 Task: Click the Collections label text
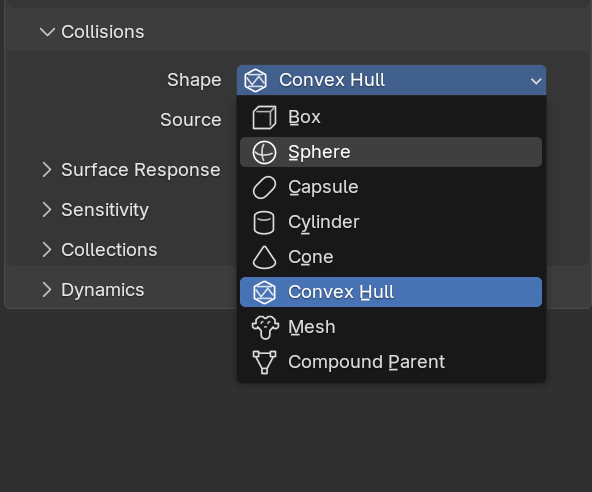tap(109, 250)
